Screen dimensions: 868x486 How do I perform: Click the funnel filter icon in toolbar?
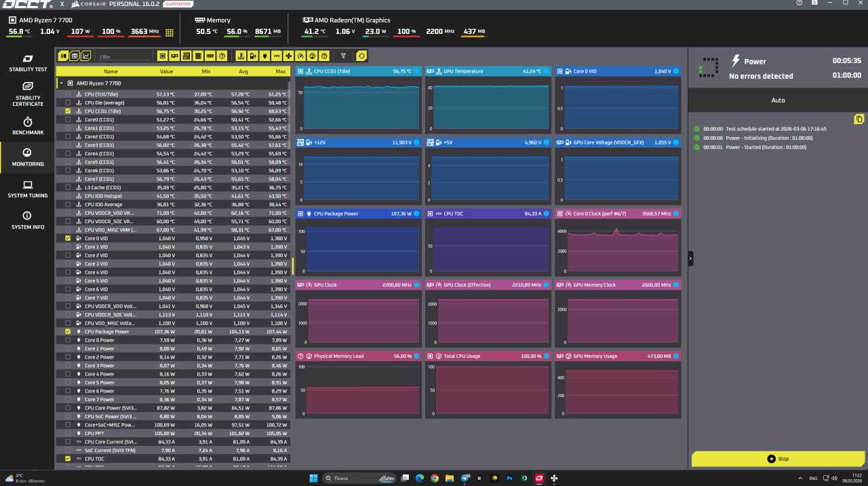343,56
